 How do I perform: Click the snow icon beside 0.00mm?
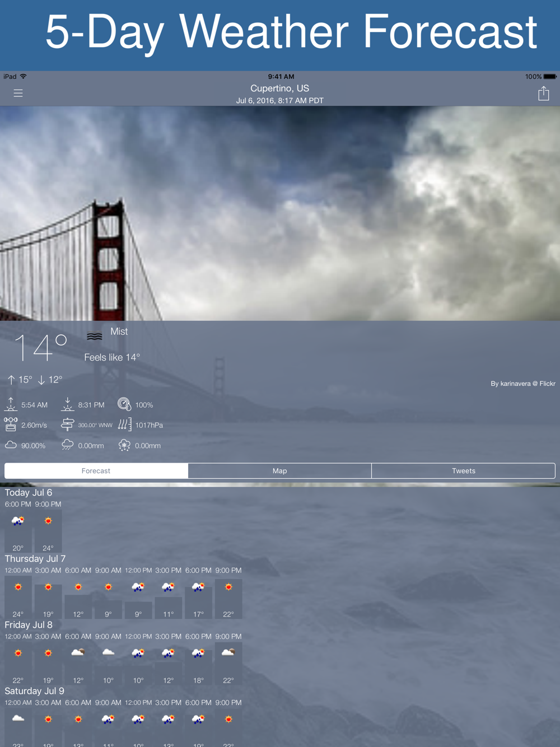[124, 445]
